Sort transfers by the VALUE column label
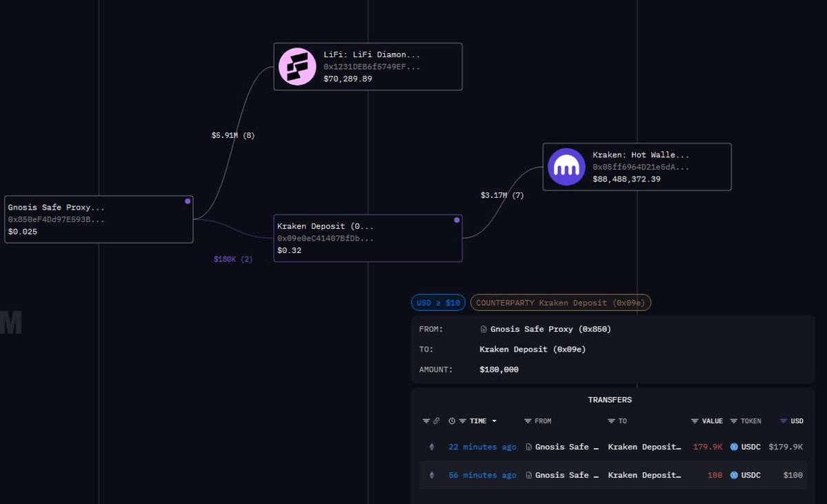This screenshot has height=504, width=827. 713,421
